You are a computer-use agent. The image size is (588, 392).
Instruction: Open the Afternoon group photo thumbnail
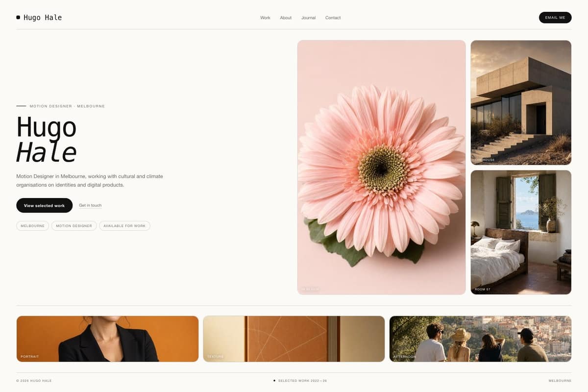coord(480,339)
